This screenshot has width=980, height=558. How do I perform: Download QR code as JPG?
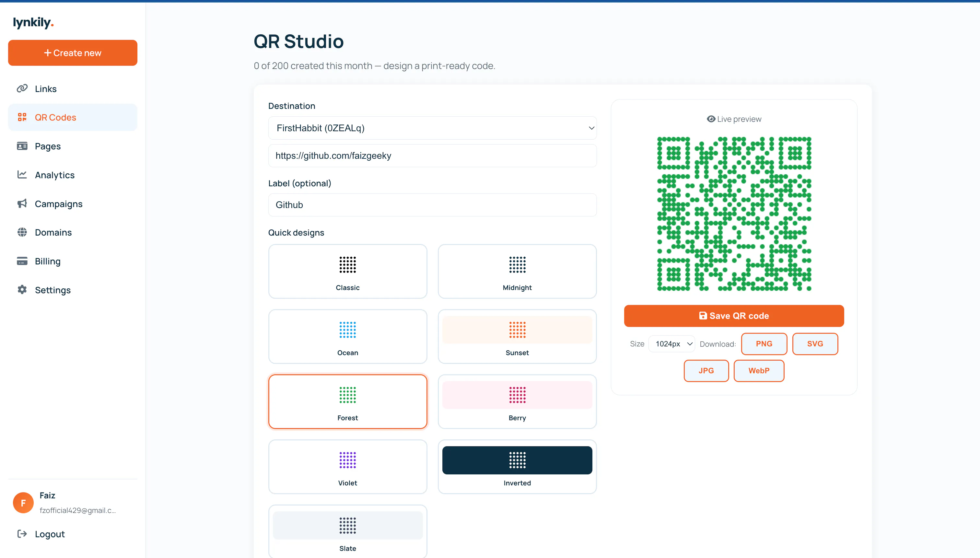706,371
